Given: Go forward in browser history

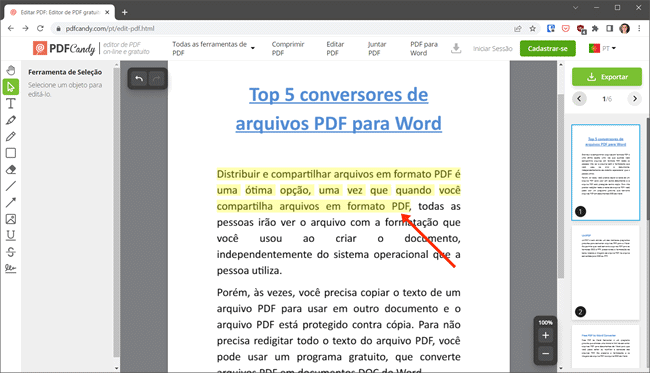Looking at the screenshot, I should (25, 28).
